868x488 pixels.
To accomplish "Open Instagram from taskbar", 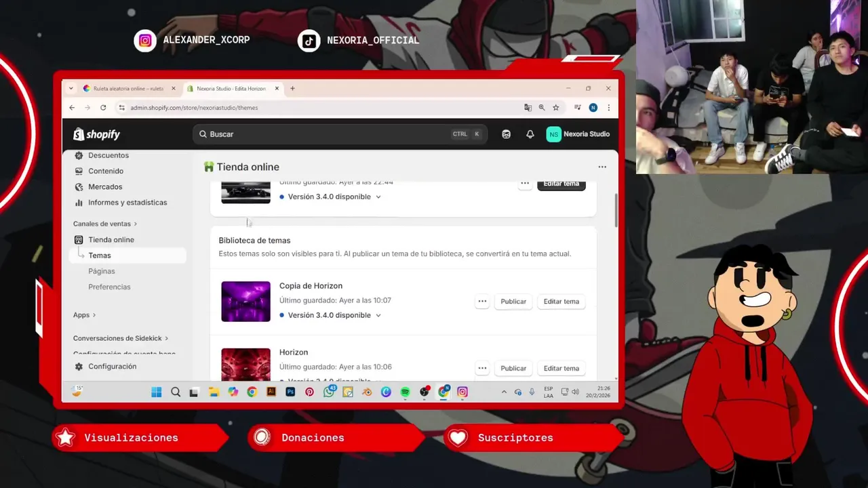I will (462, 392).
